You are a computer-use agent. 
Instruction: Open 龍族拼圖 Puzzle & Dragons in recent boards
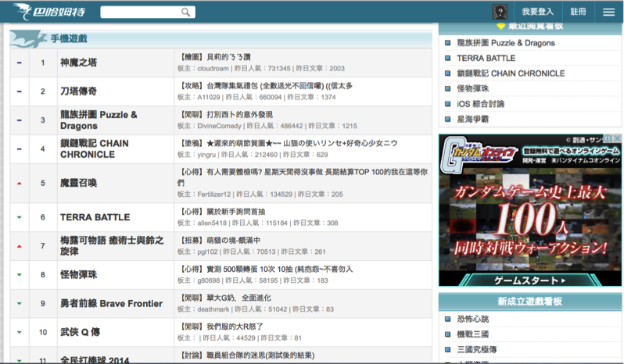(x=506, y=43)
